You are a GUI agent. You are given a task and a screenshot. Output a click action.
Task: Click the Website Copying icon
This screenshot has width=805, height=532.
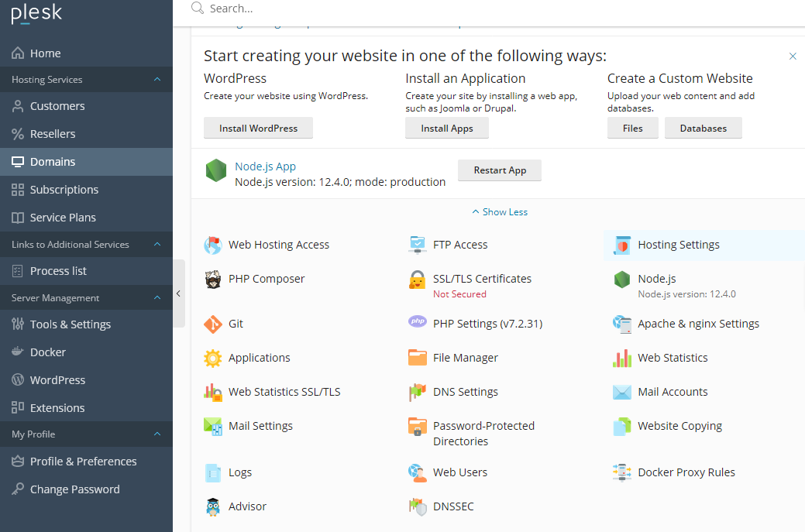(x=621, y=427)
